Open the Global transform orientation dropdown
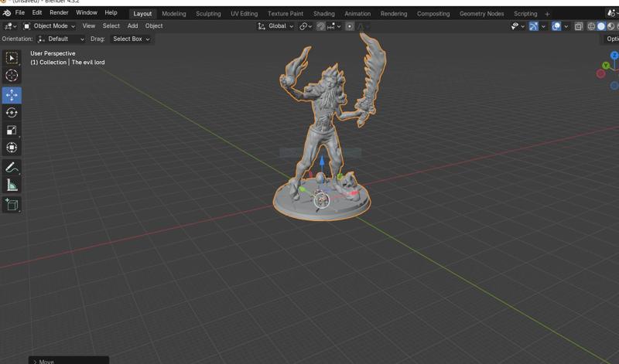The width and height of the screenshot is (619, 364). pos(275,26)
